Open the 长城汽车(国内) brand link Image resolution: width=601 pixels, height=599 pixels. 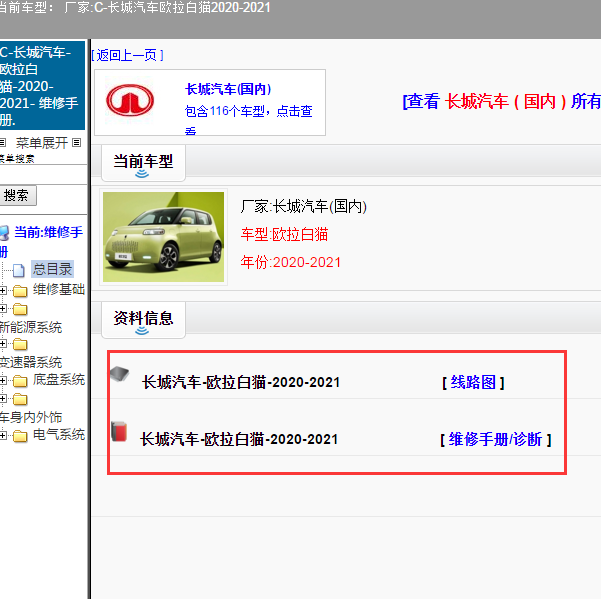[x=228, y=89]
